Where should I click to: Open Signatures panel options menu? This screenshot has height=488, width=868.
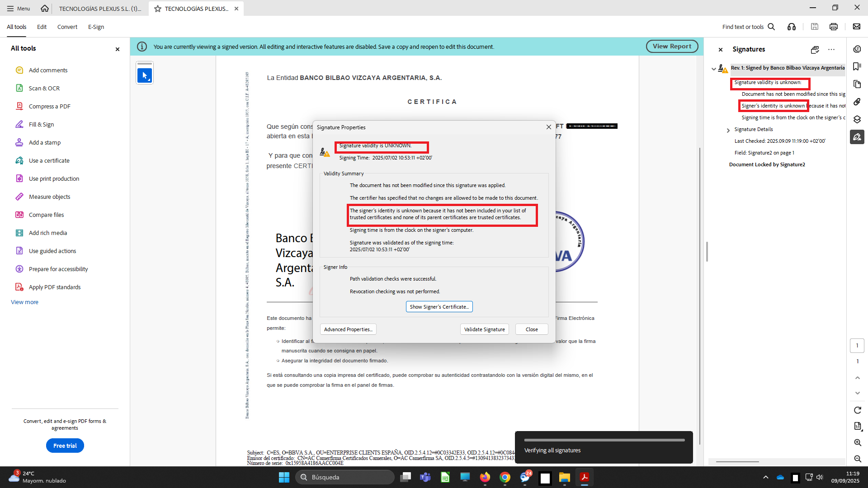pos(831,49)
